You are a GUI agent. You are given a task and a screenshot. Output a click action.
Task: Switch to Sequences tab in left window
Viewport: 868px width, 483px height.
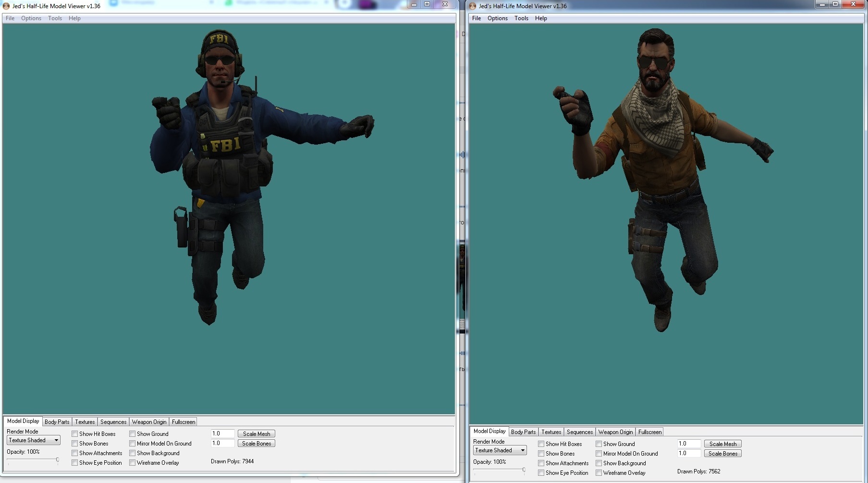pyautogui.click(x=113, y=422)
